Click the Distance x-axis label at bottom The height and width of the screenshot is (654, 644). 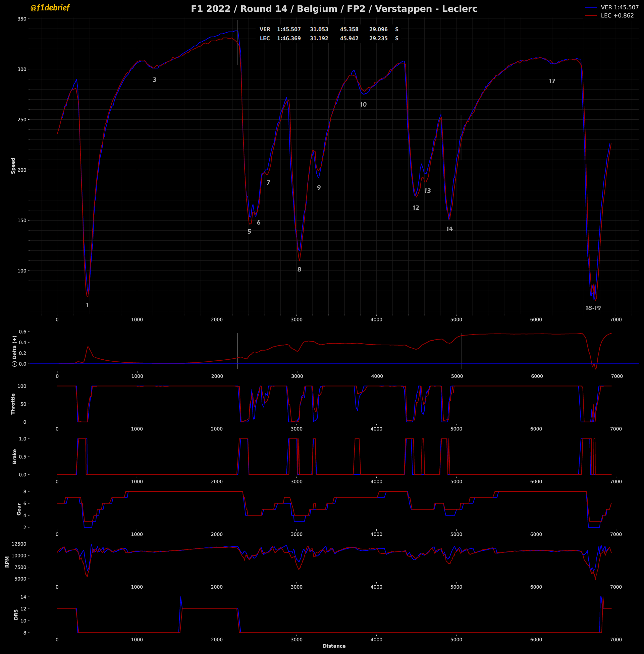(x=334, y=646)
